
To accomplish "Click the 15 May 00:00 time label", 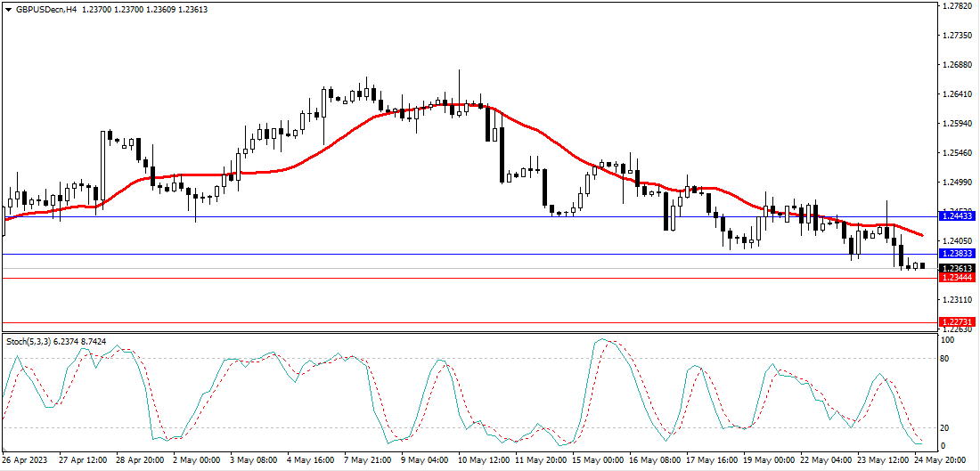I will coord(598,459).
